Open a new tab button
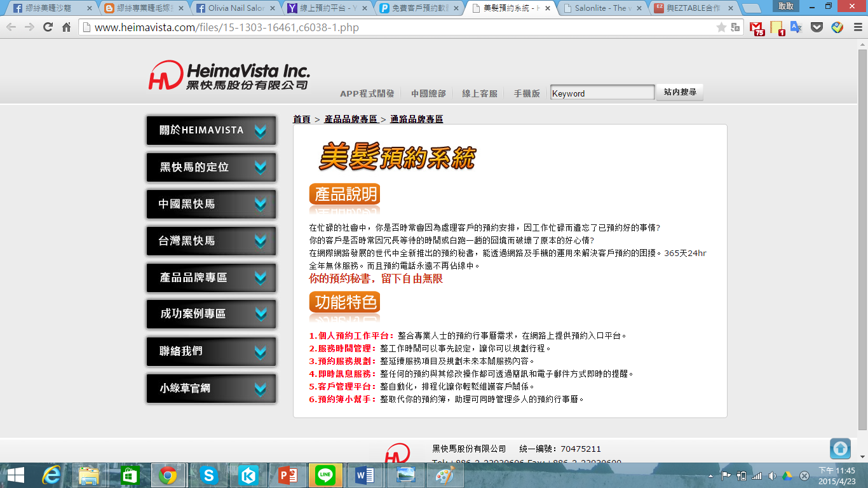This screenshot has height=488, width=868. [752, 9]
